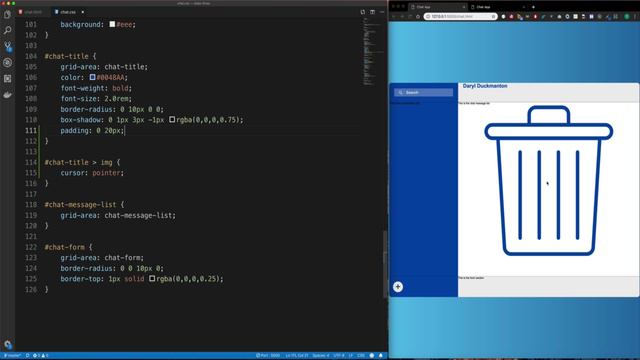Open the browser three-dot menu
640x360 pixels.
(x=636, y=17)
